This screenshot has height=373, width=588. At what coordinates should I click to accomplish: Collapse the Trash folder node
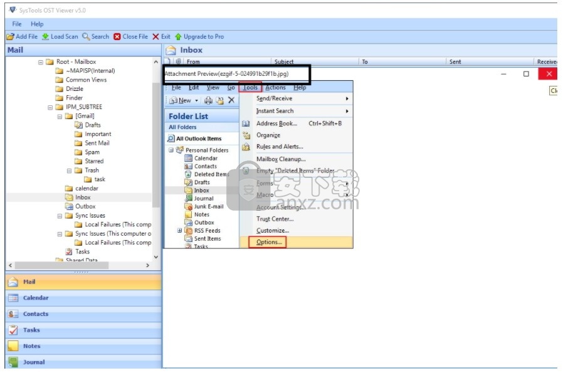69,171
